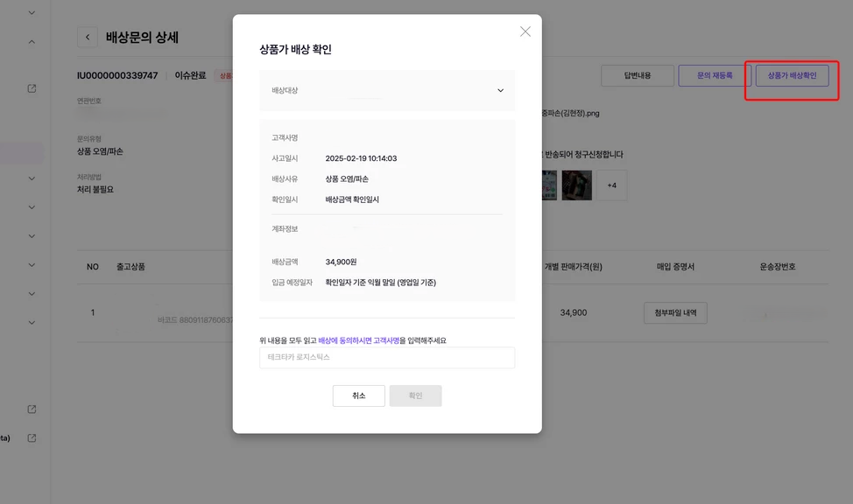Viewport: 853px width, 504px height.
Task: Open the +4 more images thumbnail
Action: click(611, 185)
